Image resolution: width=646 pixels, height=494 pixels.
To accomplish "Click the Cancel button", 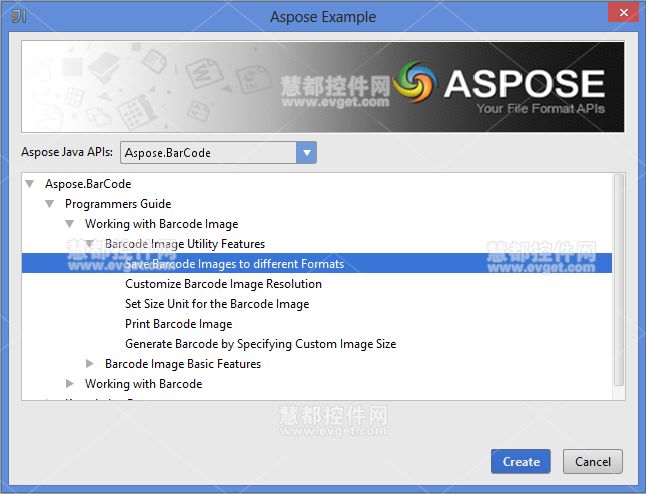I will pos(593,461).
